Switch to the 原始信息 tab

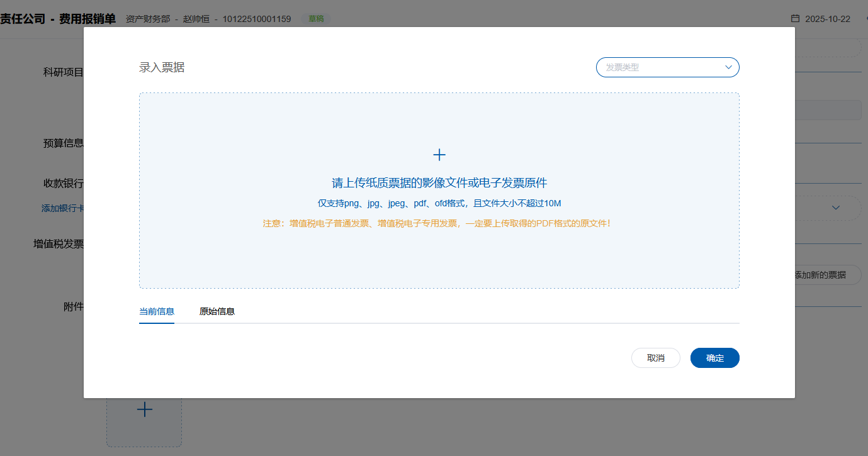[x=217, y=311]
